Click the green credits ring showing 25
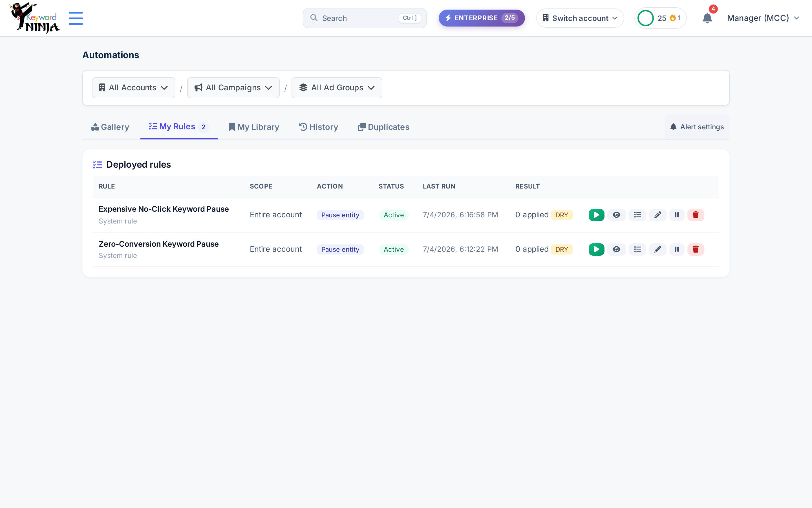The width and height of the screenshot is (812, 508). click(x=645, y=18)
